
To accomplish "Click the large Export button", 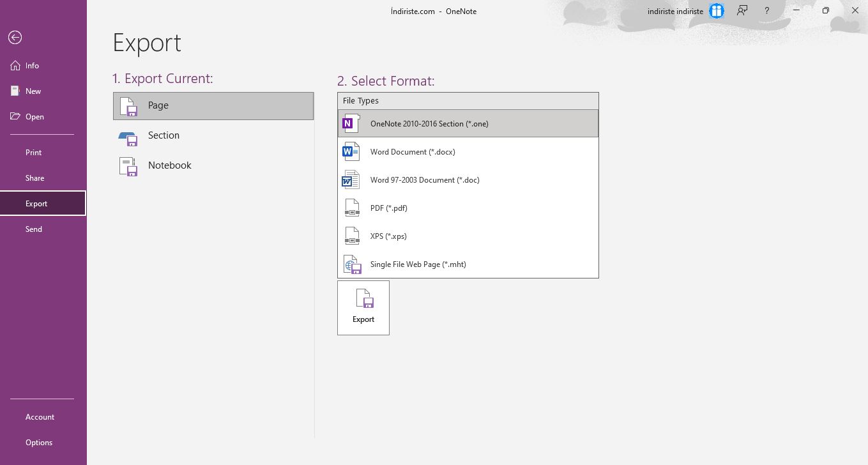I will (363, 308).
